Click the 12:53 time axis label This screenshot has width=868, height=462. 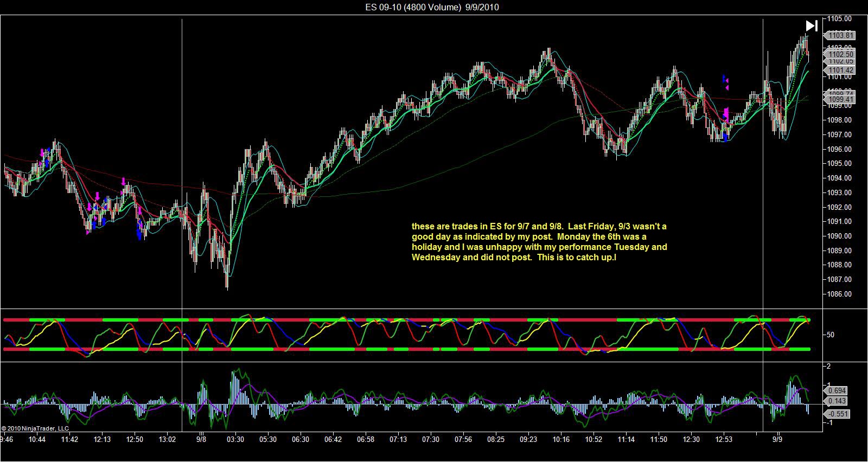point(724,439)
